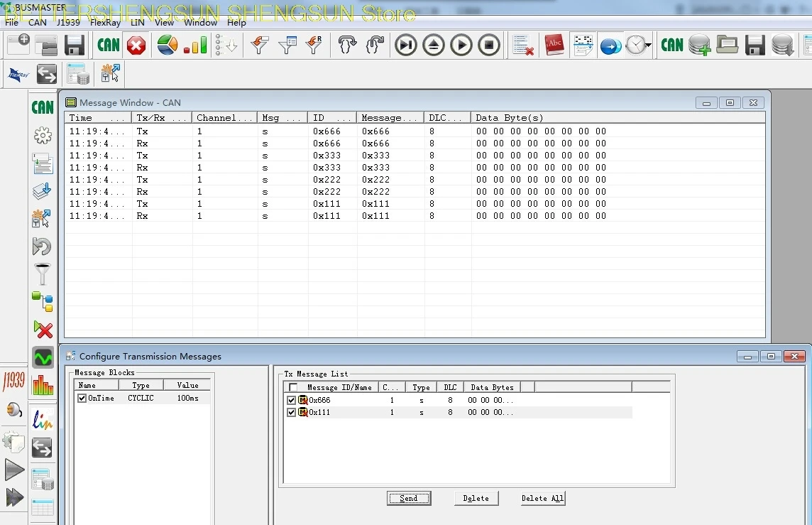Click the undo curved arrow icon in sidebar
Image resolution: width=812 pixels, height=525 pixels.
click(x=42, y=247)
